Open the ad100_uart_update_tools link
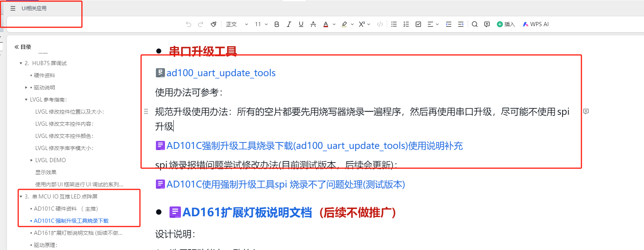Image resolution: width=644 pixels, height=250 pixels. (x=221, y=73)
